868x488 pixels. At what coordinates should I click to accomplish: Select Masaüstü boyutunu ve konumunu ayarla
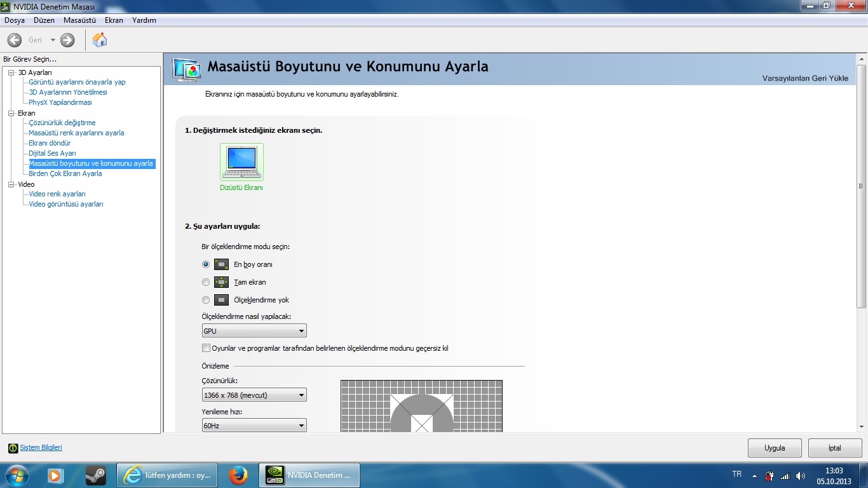[x=92, y=163]
